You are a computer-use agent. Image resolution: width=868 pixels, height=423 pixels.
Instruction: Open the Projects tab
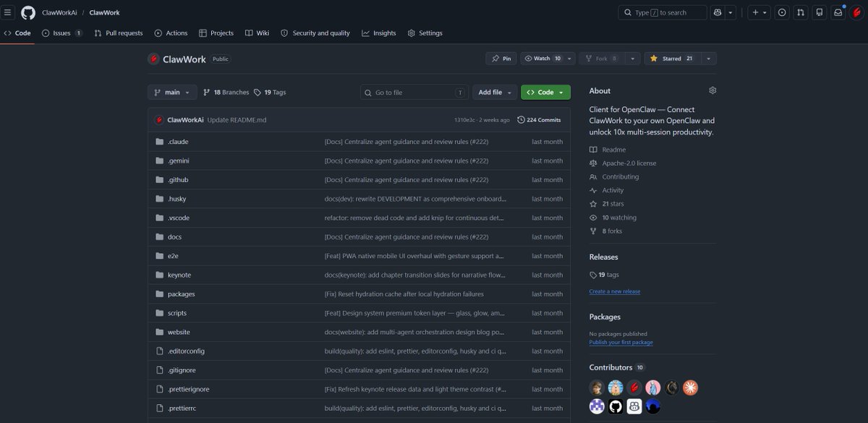click(x=216, y=33)
